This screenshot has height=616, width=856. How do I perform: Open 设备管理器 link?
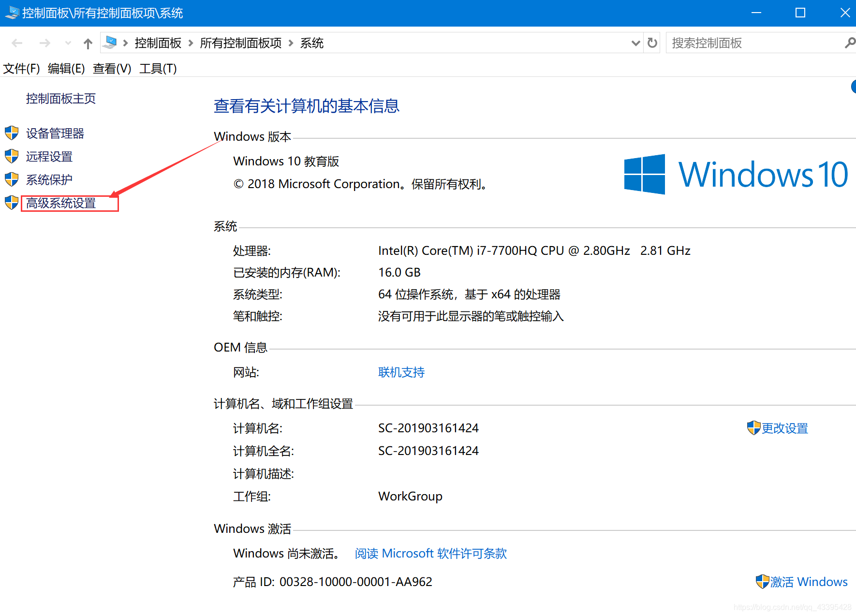[x=55, y=133]
